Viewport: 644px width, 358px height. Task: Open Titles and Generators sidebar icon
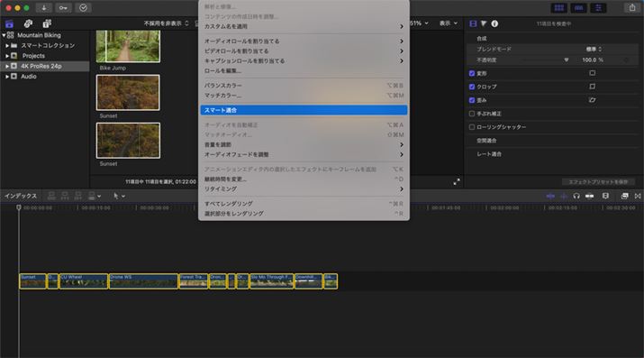[x=47, y=23]
